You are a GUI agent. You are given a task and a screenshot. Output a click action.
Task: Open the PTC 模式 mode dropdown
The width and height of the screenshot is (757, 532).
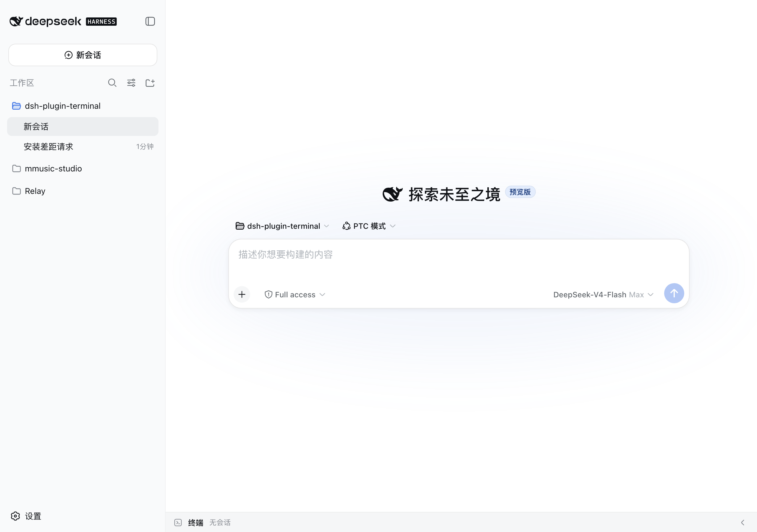click(x=369, y=226)
